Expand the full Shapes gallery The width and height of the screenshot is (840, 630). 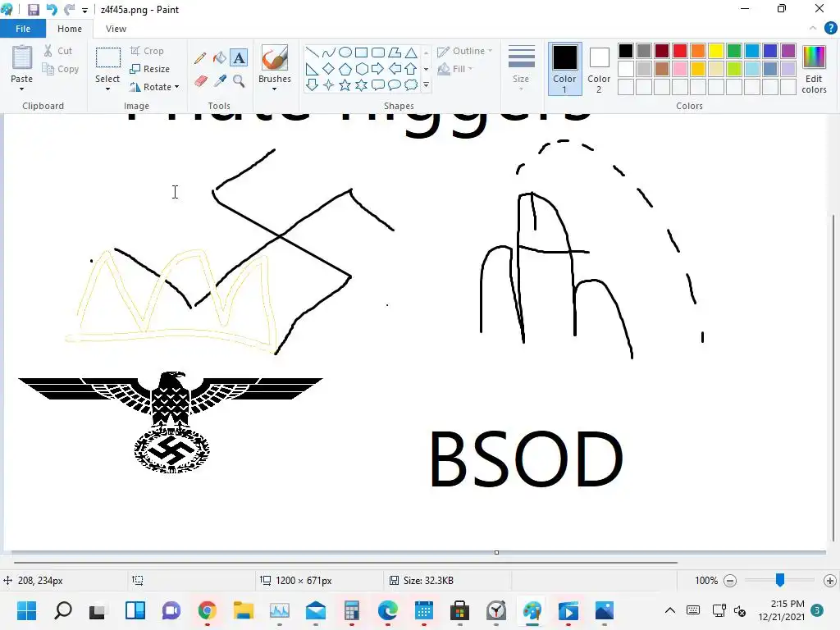pos(426,84)
